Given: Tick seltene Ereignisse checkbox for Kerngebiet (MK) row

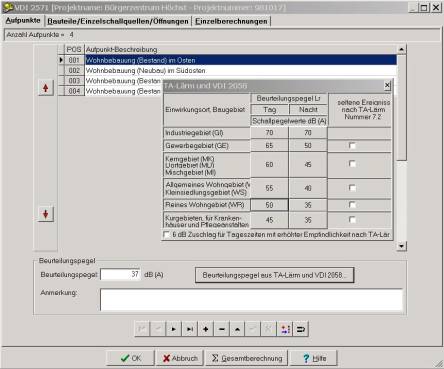Looking at the screenshot, I should 352,164.
